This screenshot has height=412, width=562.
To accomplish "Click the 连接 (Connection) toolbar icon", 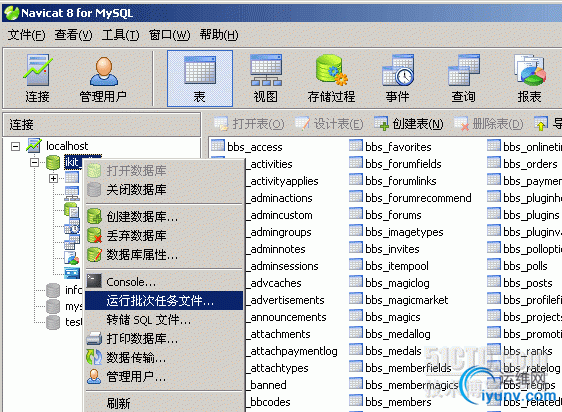I will [37, 78].
